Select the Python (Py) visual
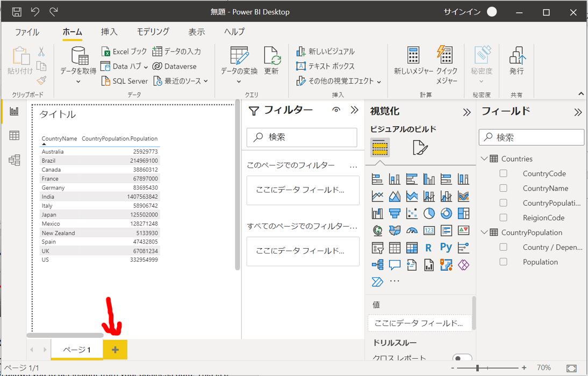Screen dimensions: 588x376 [446, 248]
